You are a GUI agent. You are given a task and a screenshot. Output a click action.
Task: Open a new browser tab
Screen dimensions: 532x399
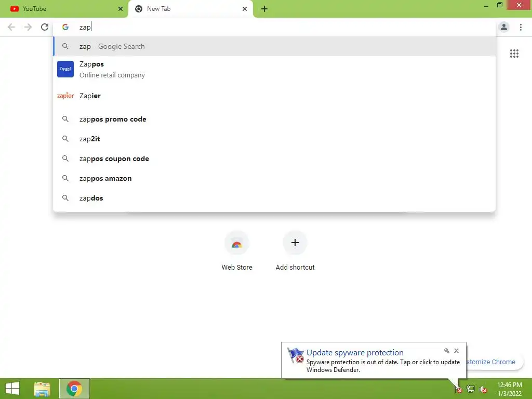tap(264, 9)
